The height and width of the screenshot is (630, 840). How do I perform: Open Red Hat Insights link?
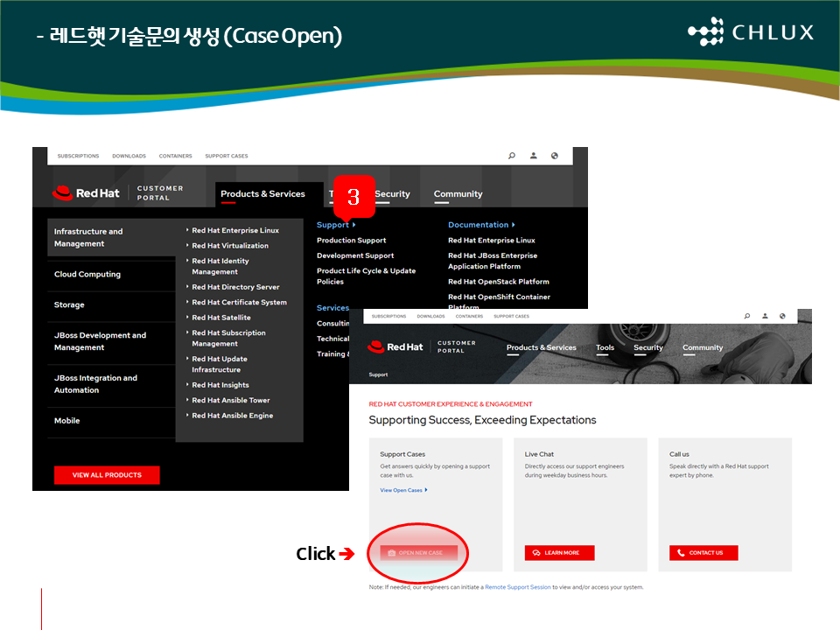pos(220,385)
